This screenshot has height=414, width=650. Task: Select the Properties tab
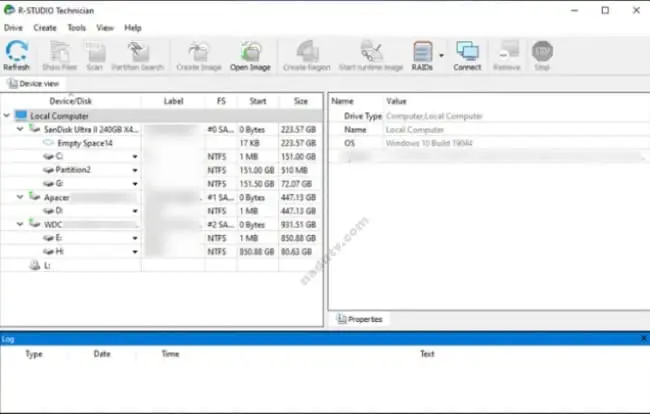coord(359,319)
